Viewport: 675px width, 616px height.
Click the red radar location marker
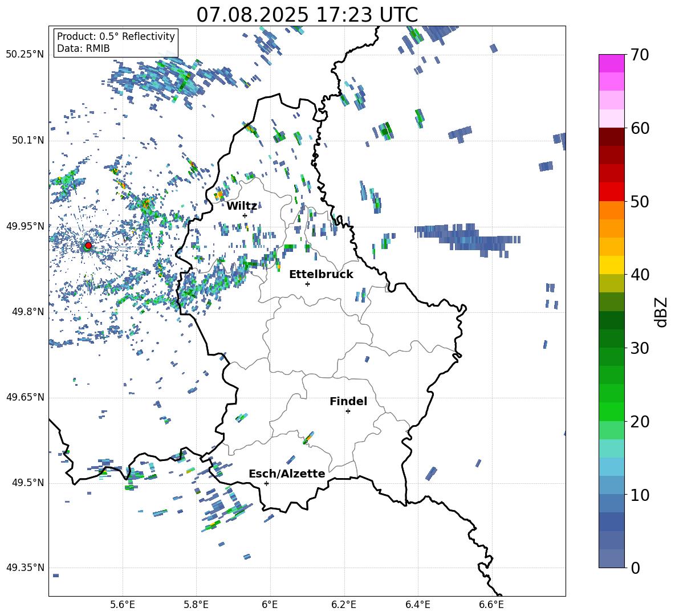pyautogui.click(x=88, y=245)
